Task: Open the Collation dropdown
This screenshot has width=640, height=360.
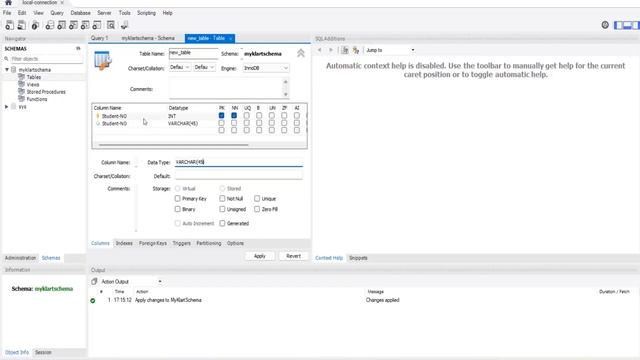Action: (204, 67)
